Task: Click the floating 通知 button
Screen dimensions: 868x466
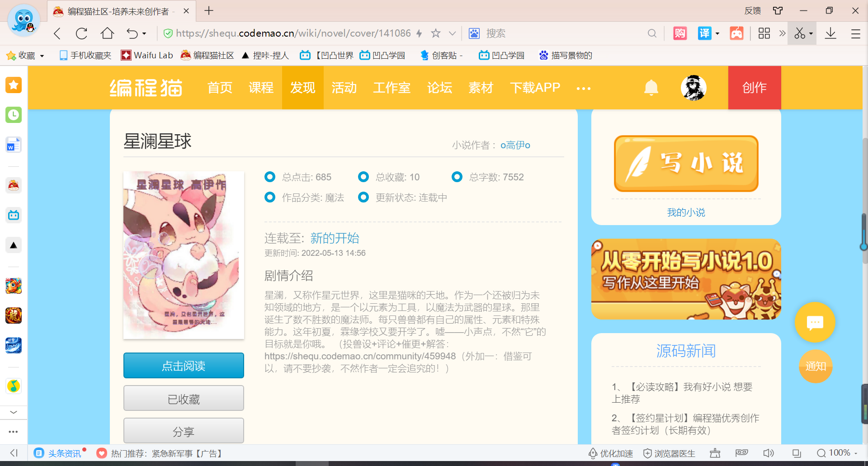Action: click(x=816, y=366)
